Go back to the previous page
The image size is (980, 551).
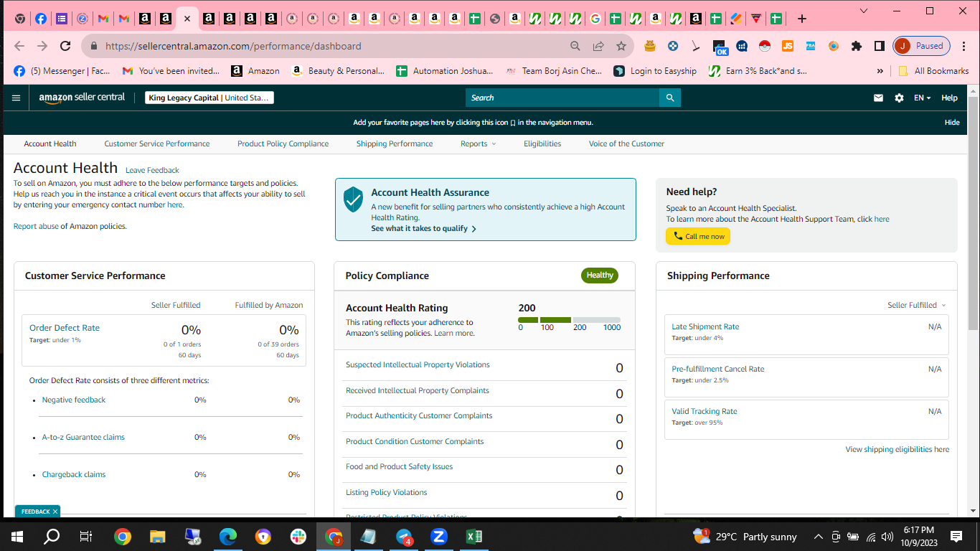pos(19,46)
